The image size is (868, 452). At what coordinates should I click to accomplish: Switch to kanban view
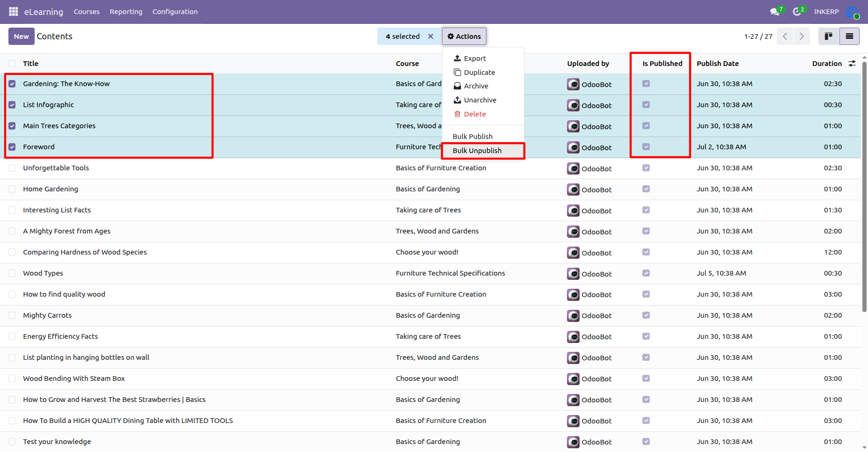click(x=829, y=36)
